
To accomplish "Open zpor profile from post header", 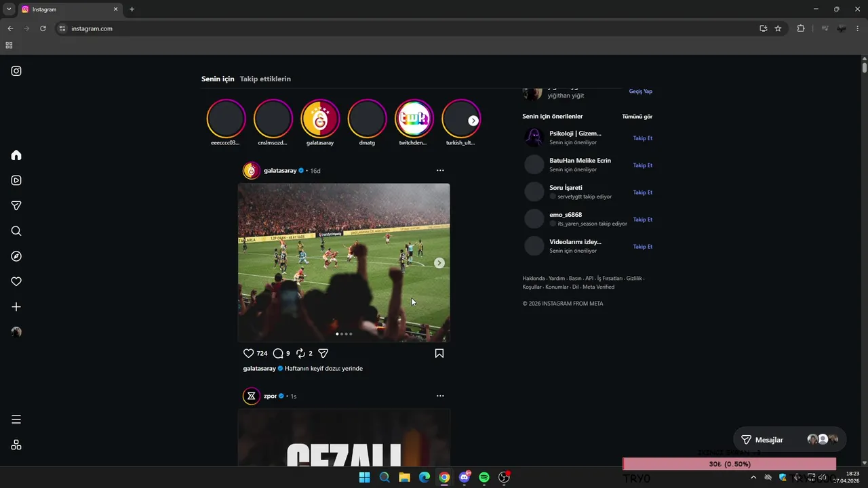I will coord(270,396).
